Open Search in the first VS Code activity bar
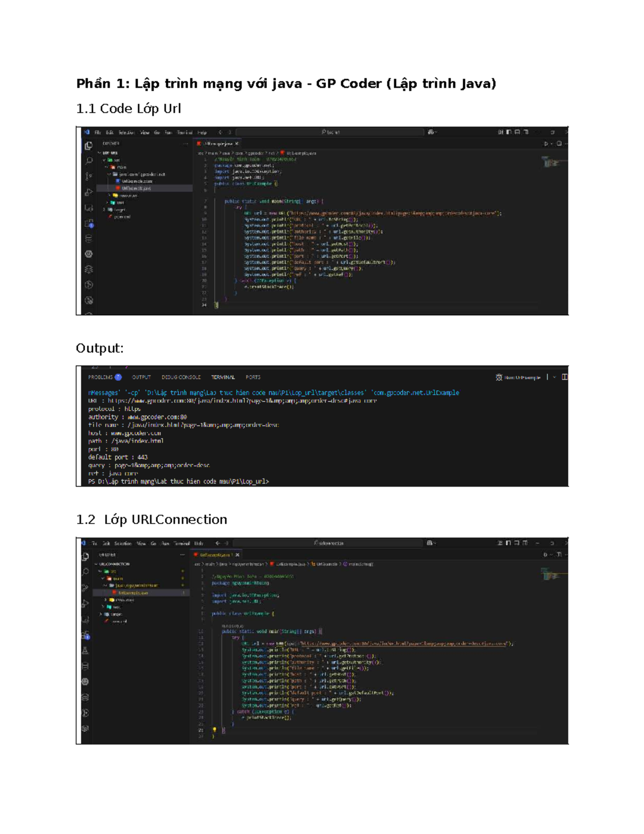The image size is (644, 834). pos(89,161)
